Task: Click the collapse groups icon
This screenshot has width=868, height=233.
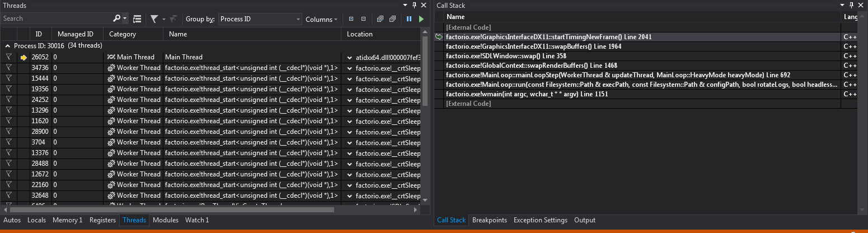Action: pos(363,18)
